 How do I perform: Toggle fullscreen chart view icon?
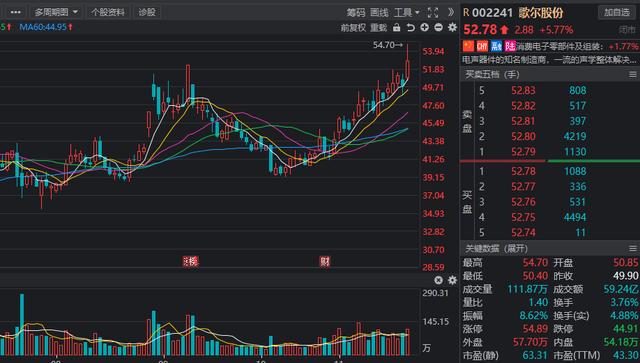click(433, 13)
